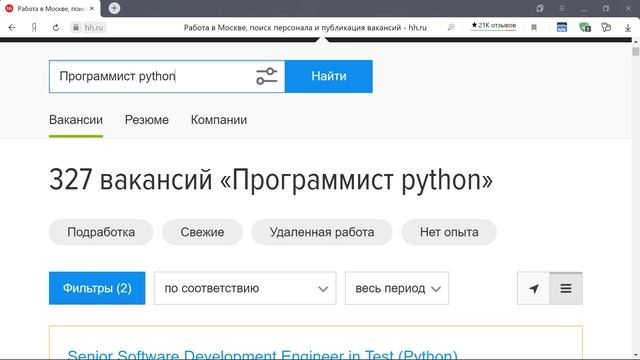Open the '21K отзывов' site reviews
Viewport: 640px width, 360px height.
(x=493, y=25)
